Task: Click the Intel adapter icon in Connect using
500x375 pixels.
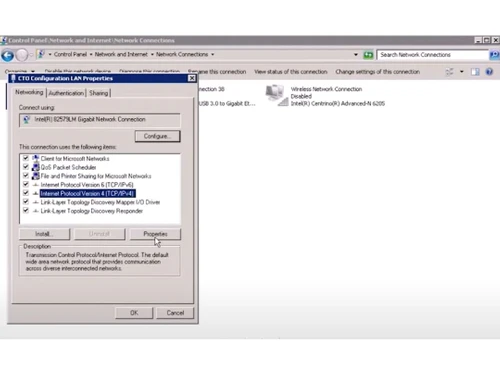Action: [x=27, y=119]
